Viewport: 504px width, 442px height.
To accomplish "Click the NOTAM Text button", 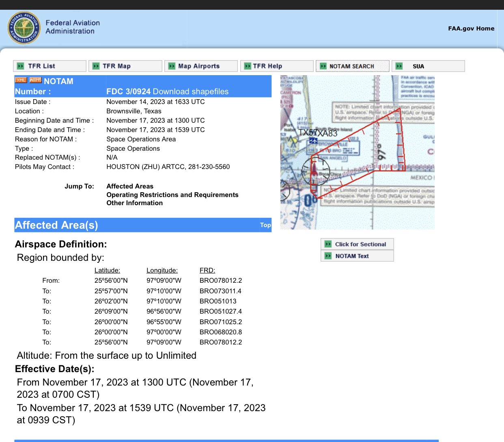I will [x=357, y=256].
